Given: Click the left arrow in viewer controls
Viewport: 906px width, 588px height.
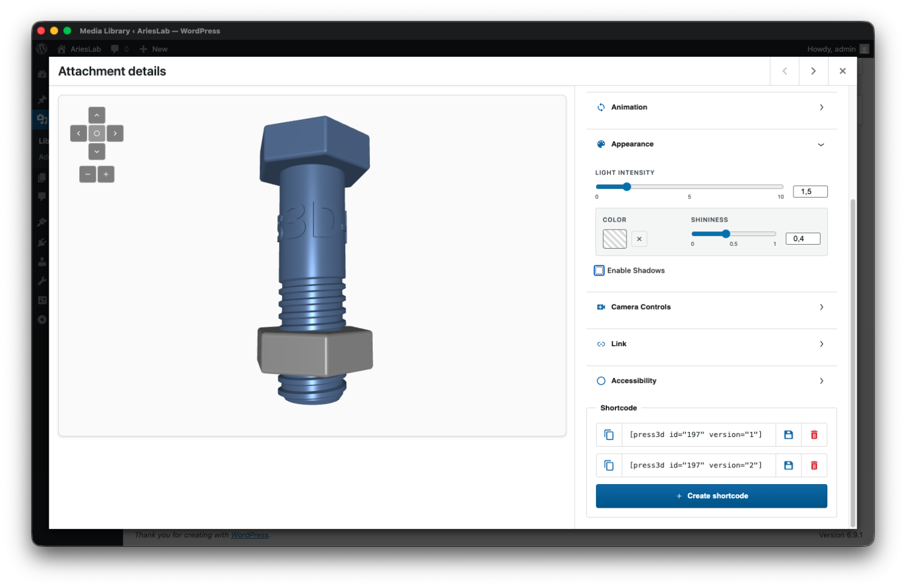Looking at the screenshot, I should (x=79, y=133).
